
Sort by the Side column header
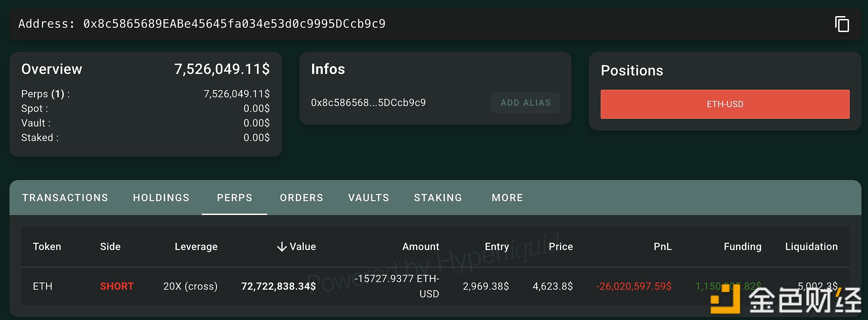coord(110,247)
